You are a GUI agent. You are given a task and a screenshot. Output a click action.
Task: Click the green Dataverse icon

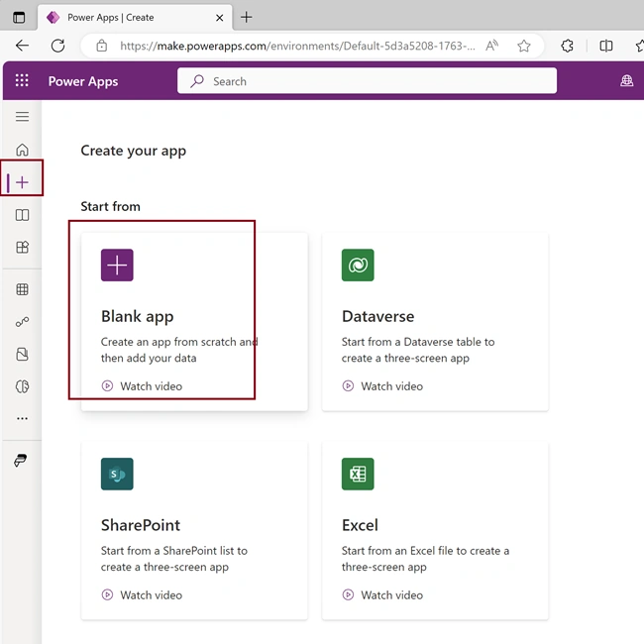click(358, 265)
